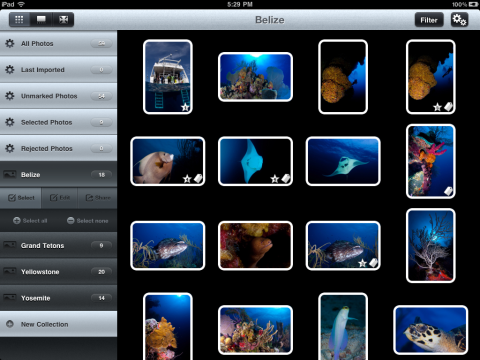480x360 pixels.
Task: Open gear options for Rejected Photos
Action: pyautogui.click(x=10, y=148)
